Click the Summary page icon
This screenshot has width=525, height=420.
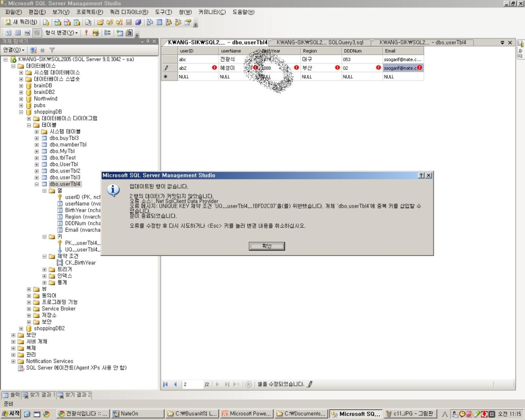(159, 23)
